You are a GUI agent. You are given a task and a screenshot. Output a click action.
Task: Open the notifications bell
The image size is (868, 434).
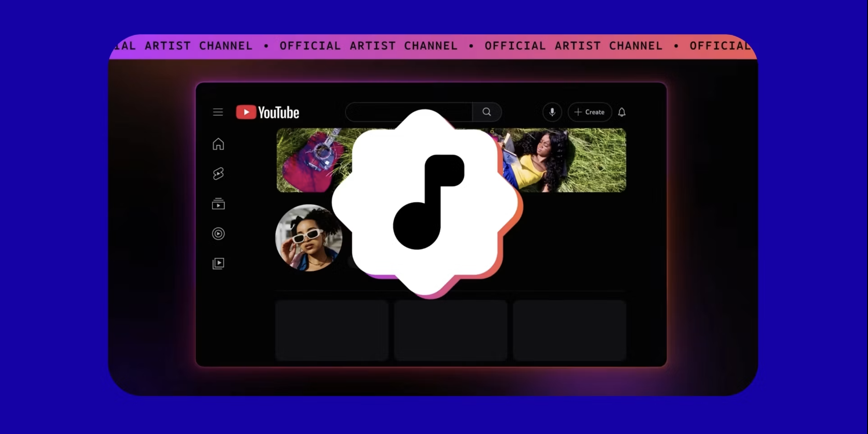coord(622,112)
